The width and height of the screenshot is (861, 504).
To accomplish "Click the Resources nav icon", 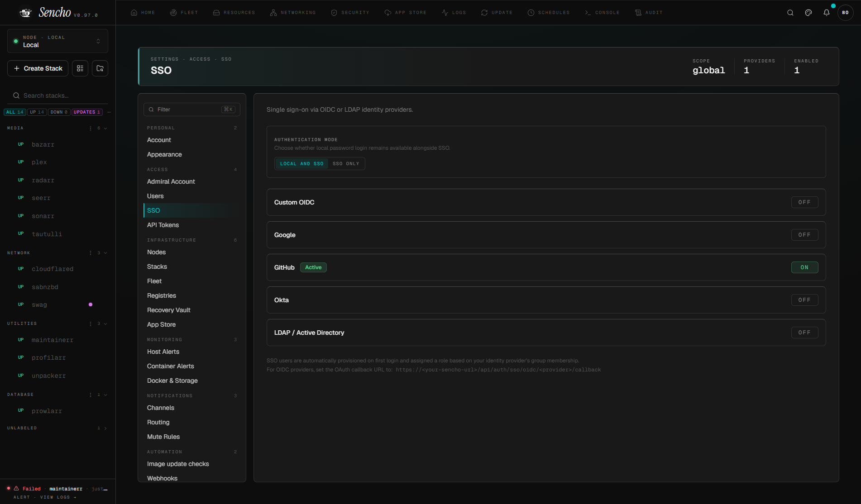I will pyautogui.click(x=216, y=13).
